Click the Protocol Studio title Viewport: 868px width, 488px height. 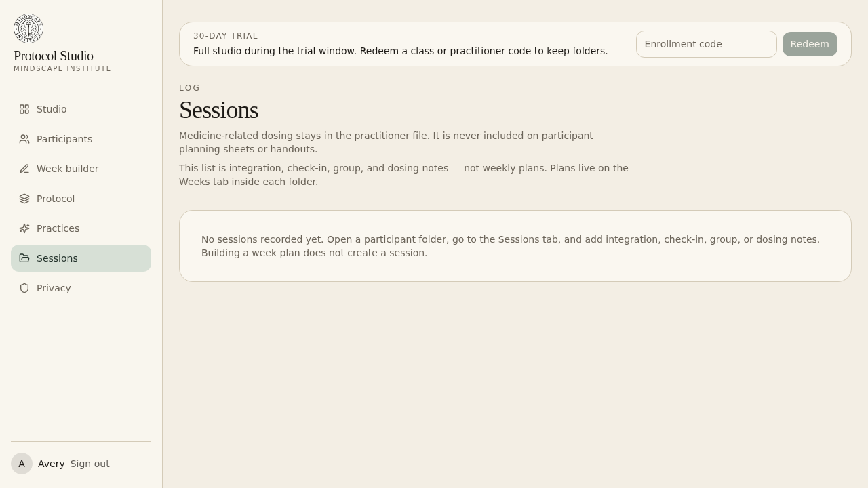pyautogui.click(x=54, y=56)
